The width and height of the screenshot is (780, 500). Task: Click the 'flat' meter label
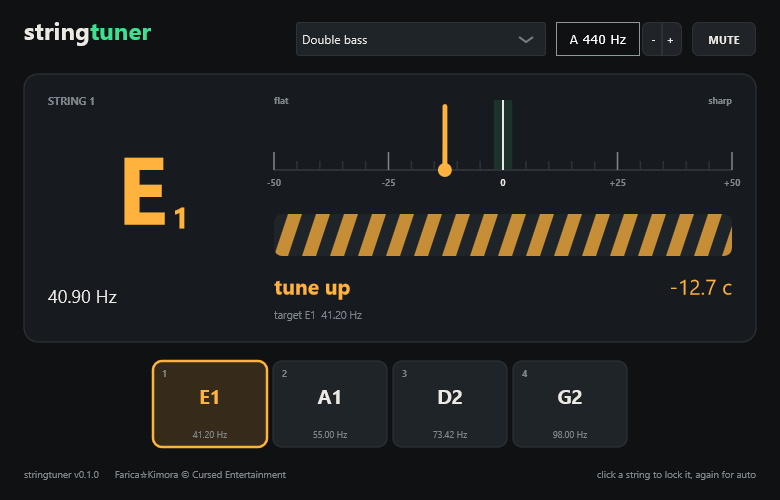(x=281, y=101)
